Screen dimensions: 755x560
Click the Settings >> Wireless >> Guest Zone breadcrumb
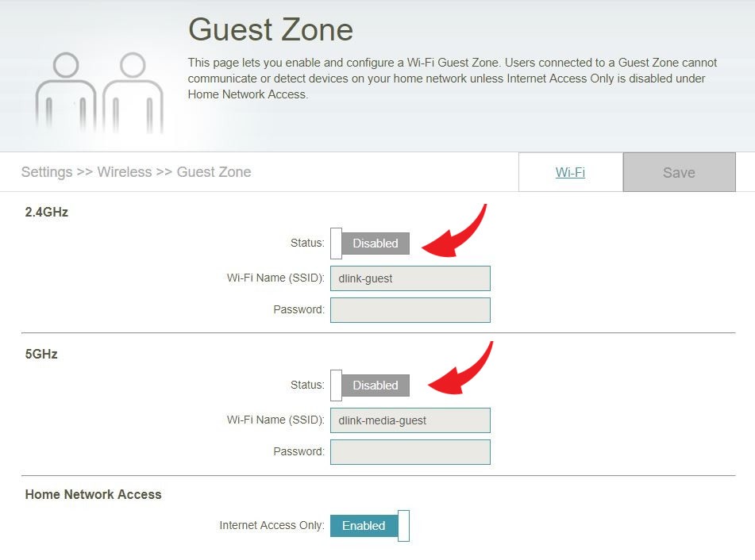137,172
